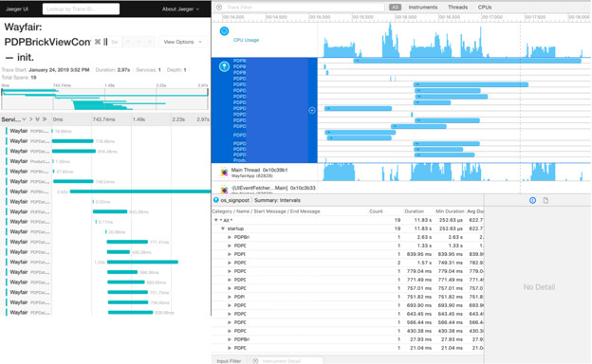Expand all spans with the double down chevron
The image size is (592, 364).
[37, 119]
